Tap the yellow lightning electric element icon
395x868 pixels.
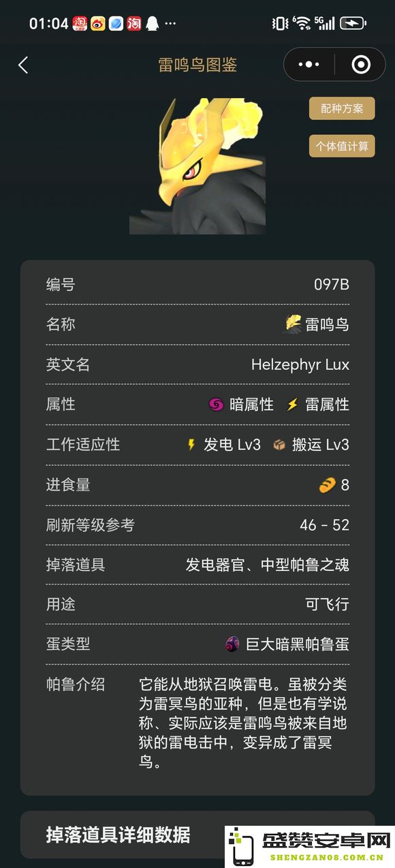292,405
